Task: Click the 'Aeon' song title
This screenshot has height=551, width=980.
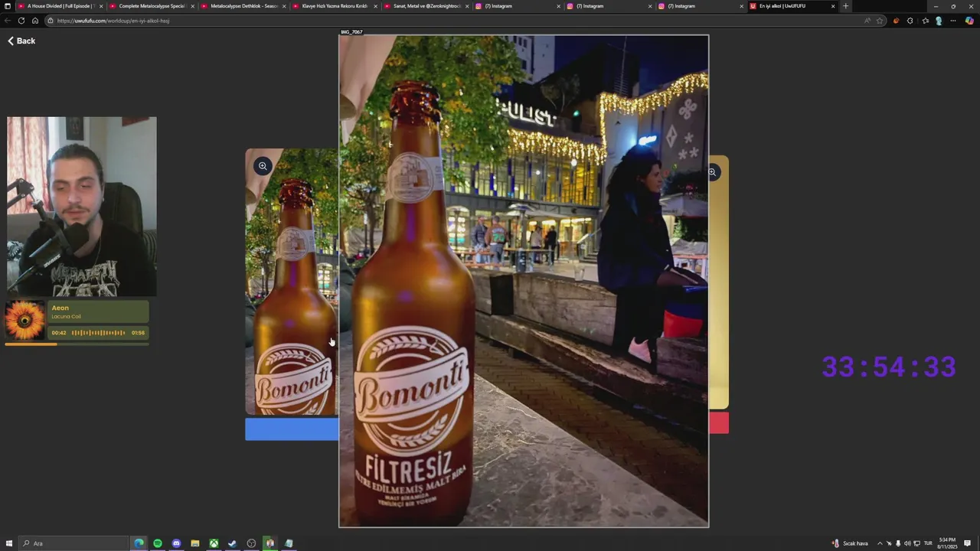Action: (60, 308)
